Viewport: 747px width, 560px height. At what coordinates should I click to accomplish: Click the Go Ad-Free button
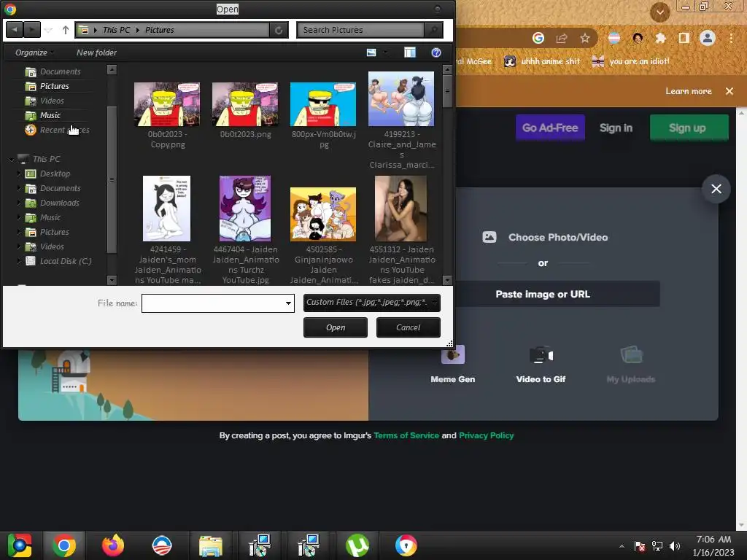click(x=550, y=128)
